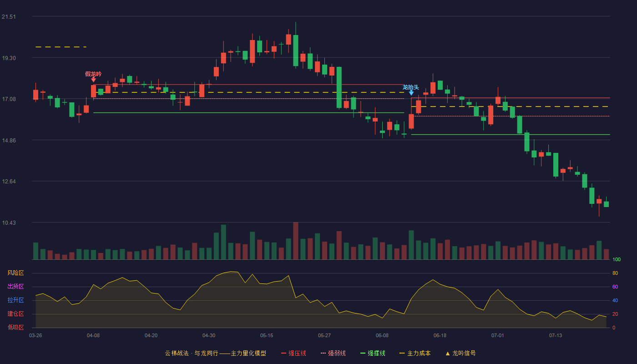Click the tallest red volume bar
The width and height of the screenshot is (637, 364).
pos(296,241)
